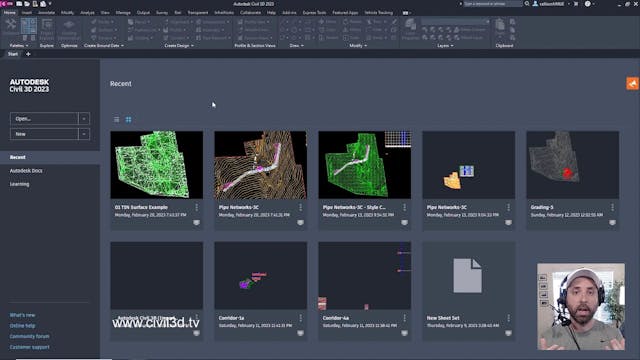Screen dimensions: 640x360
Task: Open the Online help link
Action: pyautogui.click(x=22, y=326)
